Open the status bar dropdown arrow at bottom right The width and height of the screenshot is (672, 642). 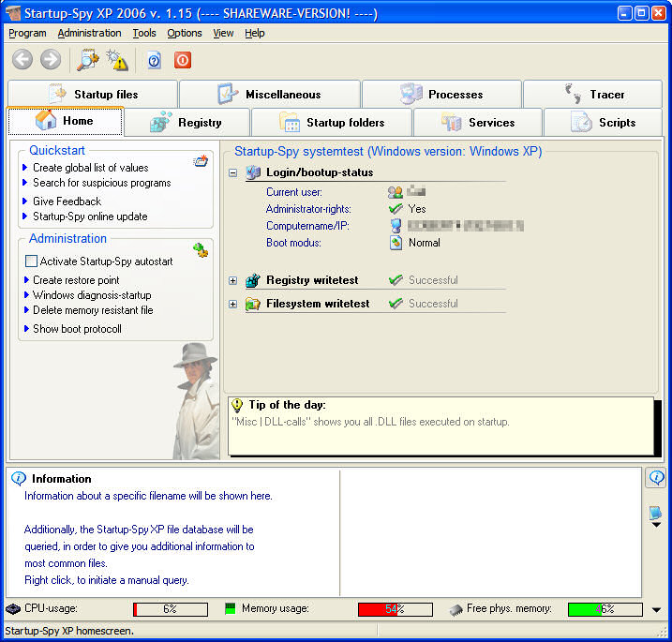(656, 610)
